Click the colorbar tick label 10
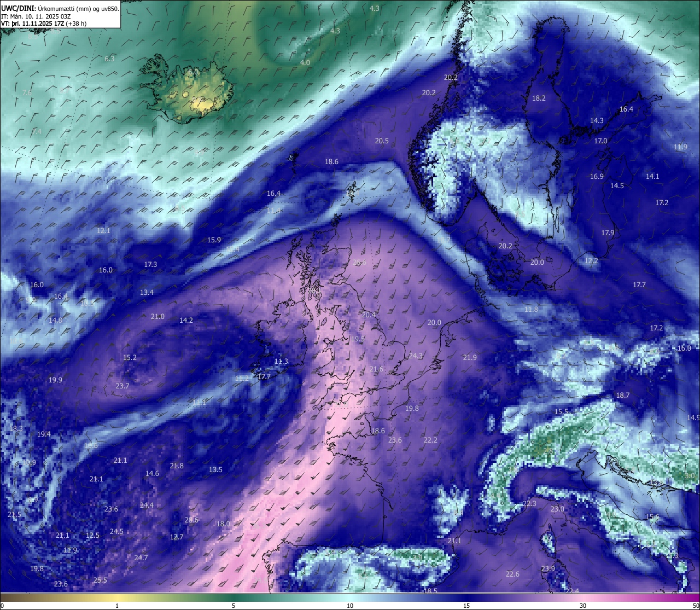Image resolution: width=700 pixels, height=610 pixels. point(350,606)
